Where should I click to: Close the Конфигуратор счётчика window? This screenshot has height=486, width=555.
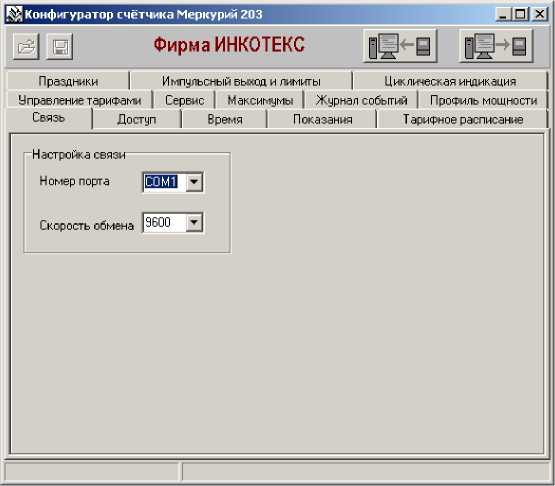[x=540, y=15]
